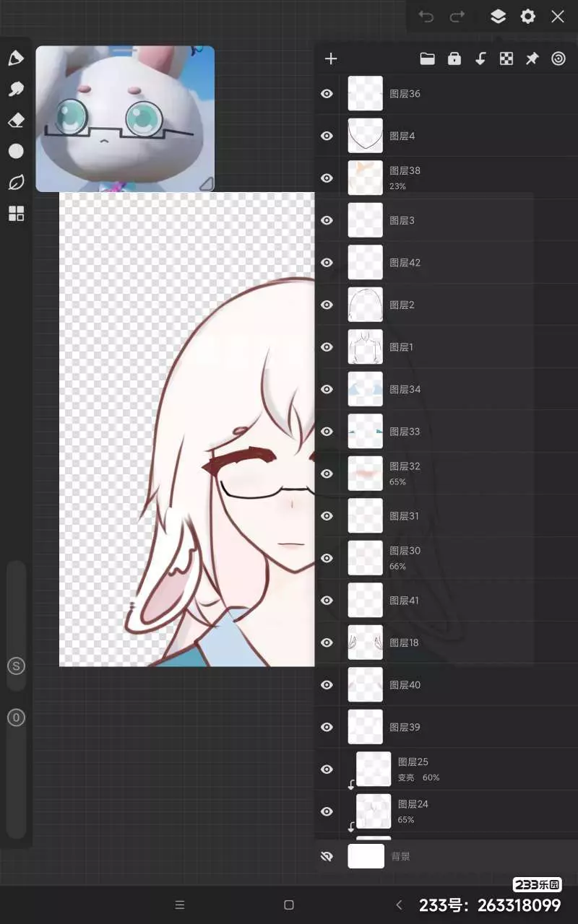
Task: Select layer name 图层31
Action: 405,516
